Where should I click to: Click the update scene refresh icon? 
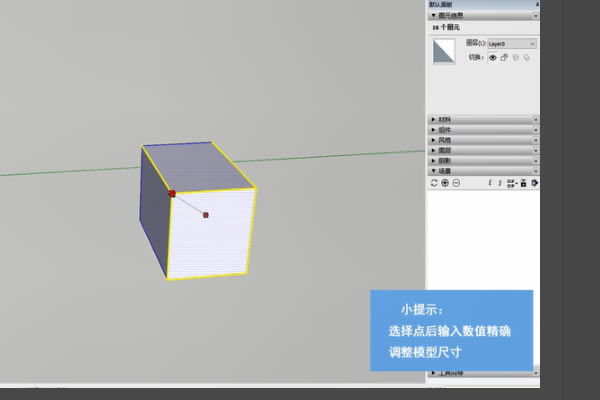434,183
